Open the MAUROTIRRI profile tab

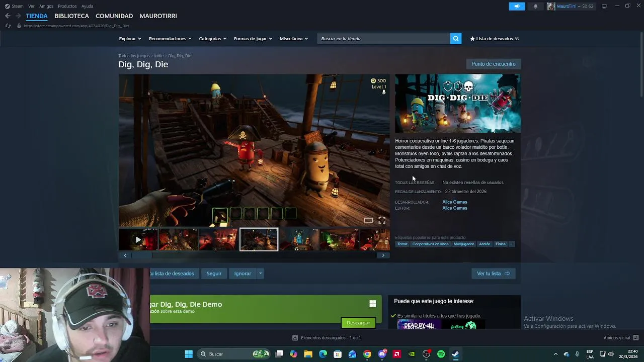click(158, 16)
